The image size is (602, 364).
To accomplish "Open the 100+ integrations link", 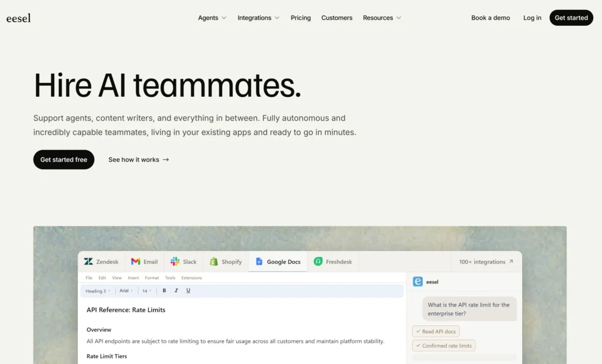I will pyautogui.click(x=486, y=262).
